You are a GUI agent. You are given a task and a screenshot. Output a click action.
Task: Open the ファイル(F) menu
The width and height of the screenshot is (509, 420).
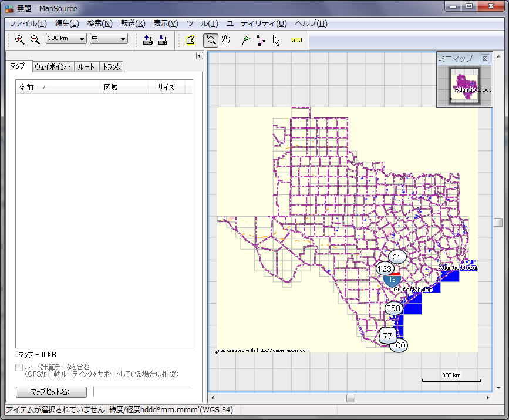point(28,23)
